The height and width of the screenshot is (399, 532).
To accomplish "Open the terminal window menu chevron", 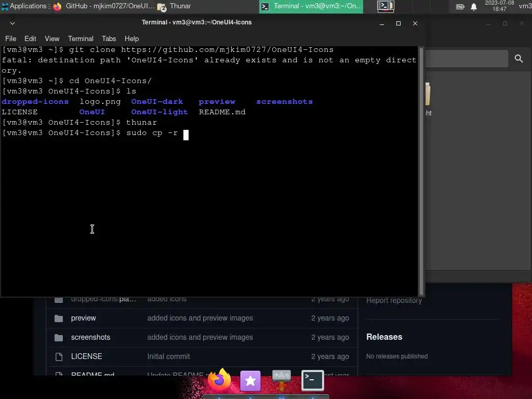I will [12, 23].
